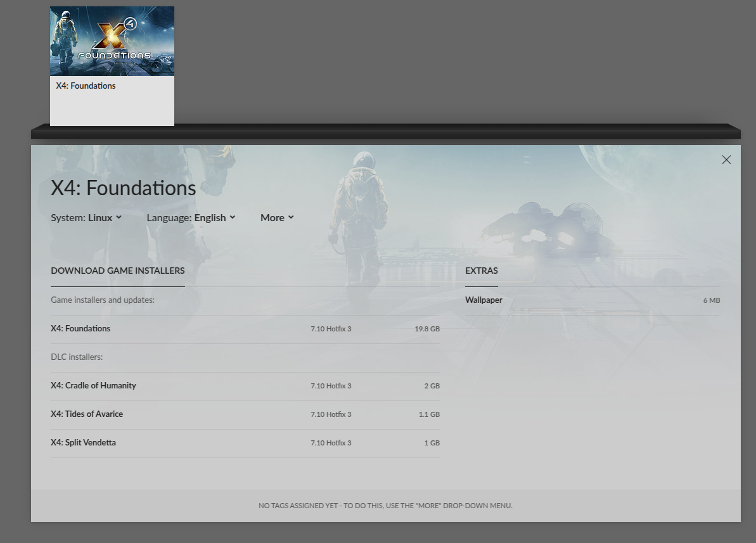Image resolution: width=756 pixels, height=543 pixels.
Task: Expand the More drop-down menu
Action: pyautogui.click(x=277, y=217)
